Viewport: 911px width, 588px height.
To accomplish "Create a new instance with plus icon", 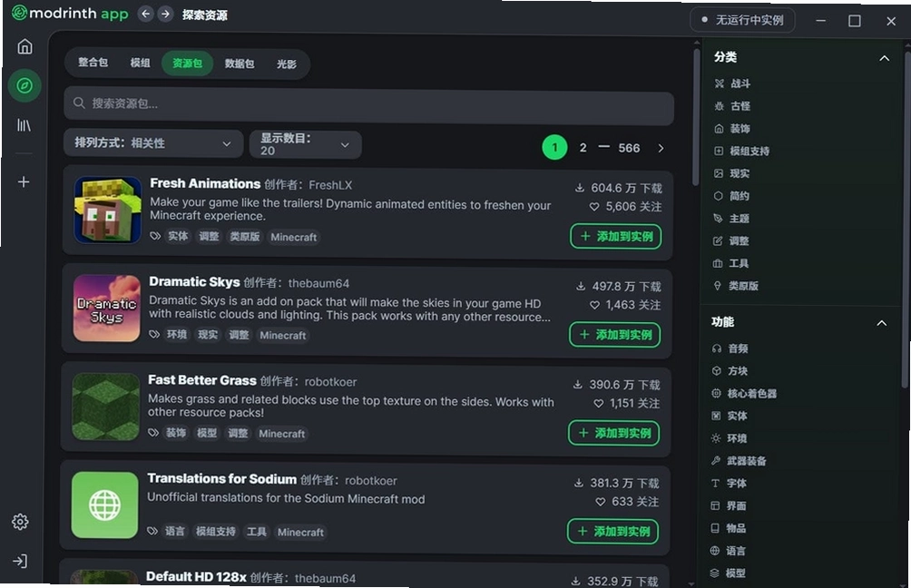I will pos(24,181).
